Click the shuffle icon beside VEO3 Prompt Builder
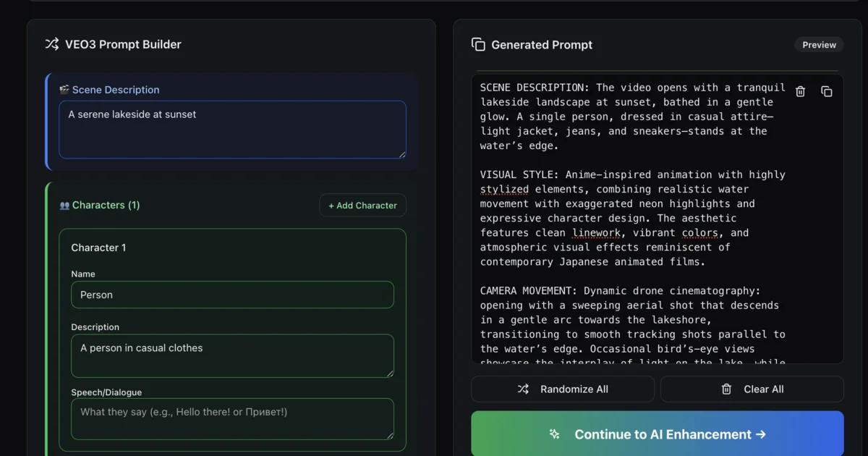Screen dimensions: 868x456 click(51, 44)
